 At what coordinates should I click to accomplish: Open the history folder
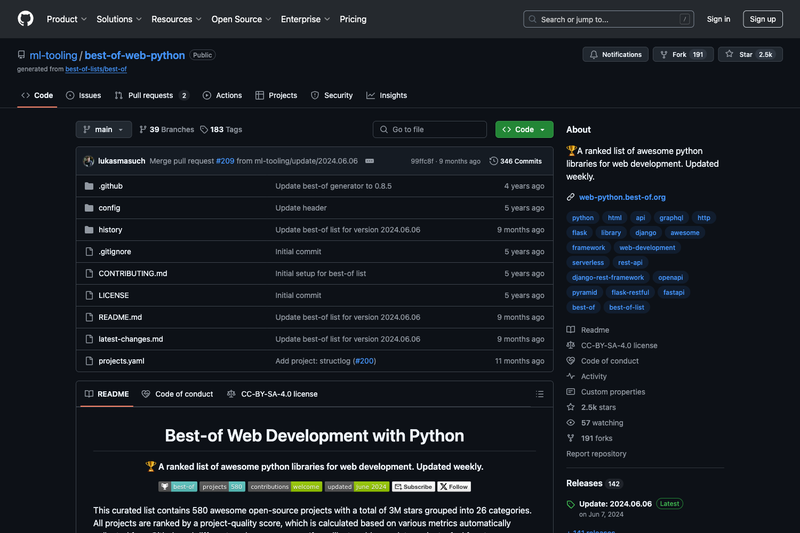tap(110, 230)
